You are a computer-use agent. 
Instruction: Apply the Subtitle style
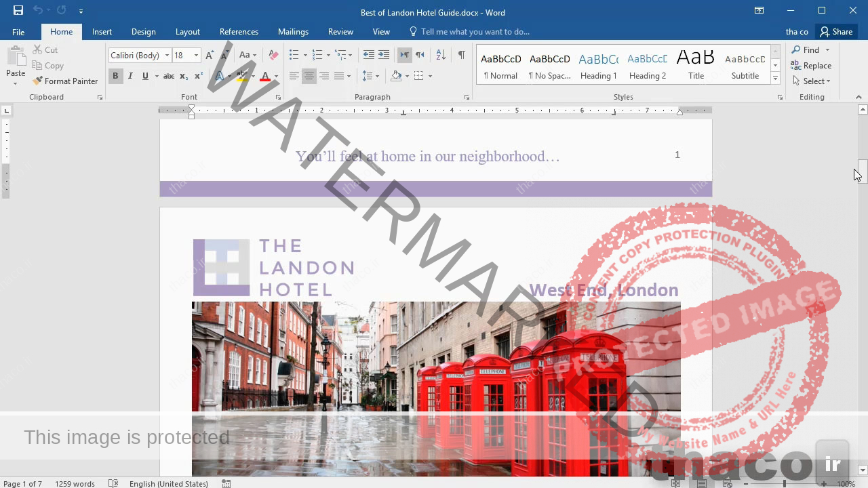pyautogui.click(x=745, y=66)
